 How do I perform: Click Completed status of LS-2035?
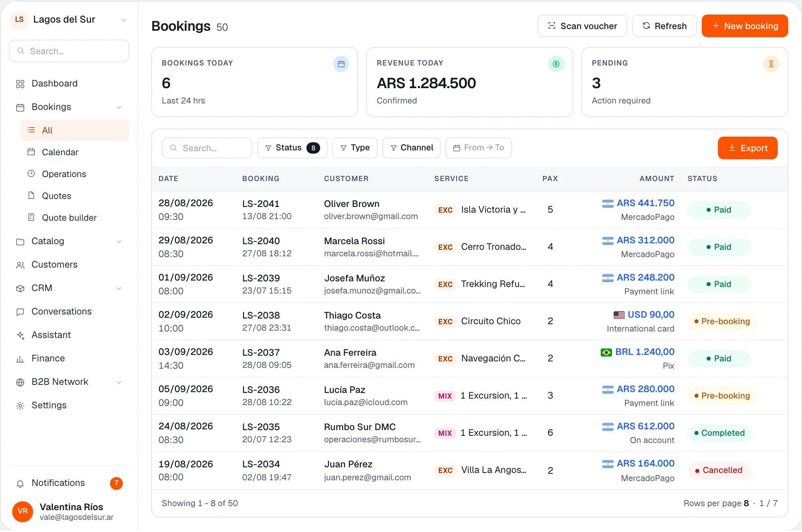(720, 433)
